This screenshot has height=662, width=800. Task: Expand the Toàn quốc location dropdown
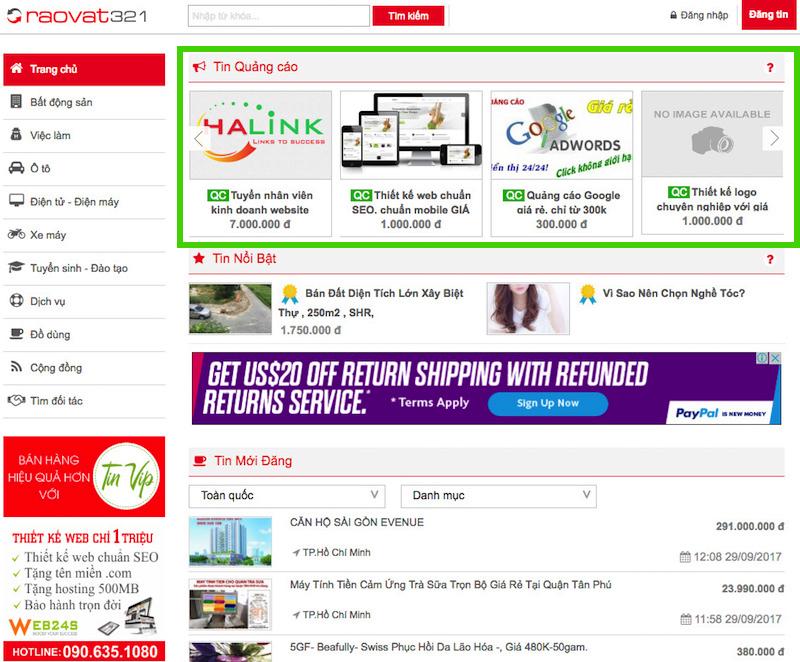(286, 495)
